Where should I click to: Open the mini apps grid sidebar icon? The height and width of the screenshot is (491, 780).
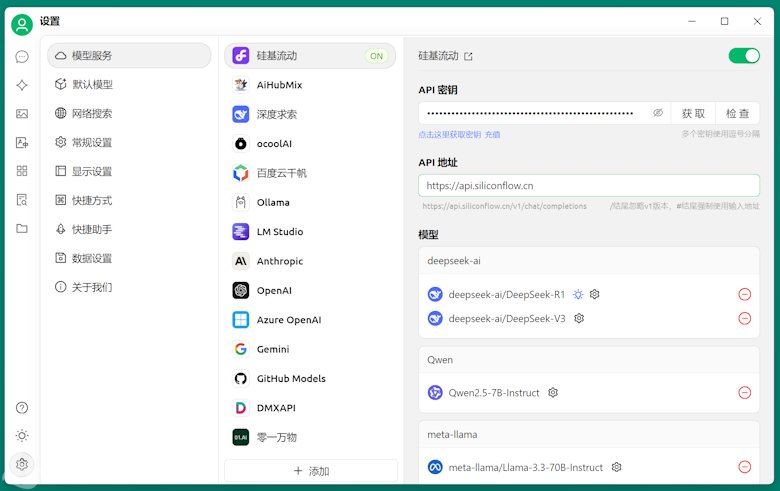[22, 171]
